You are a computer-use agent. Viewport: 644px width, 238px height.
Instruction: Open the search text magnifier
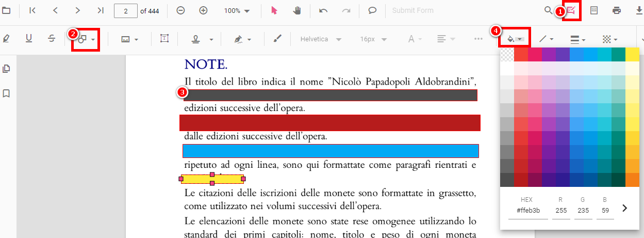click(x=548, y=10)
